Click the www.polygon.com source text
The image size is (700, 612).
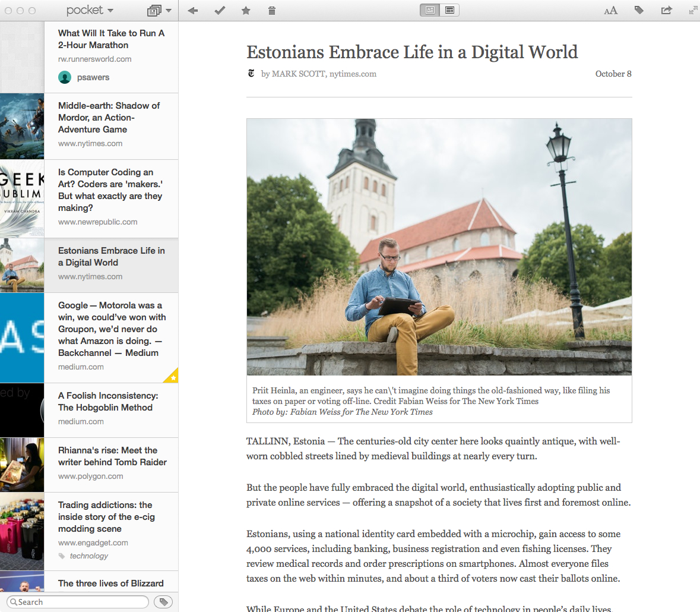(x=91, y=476)
